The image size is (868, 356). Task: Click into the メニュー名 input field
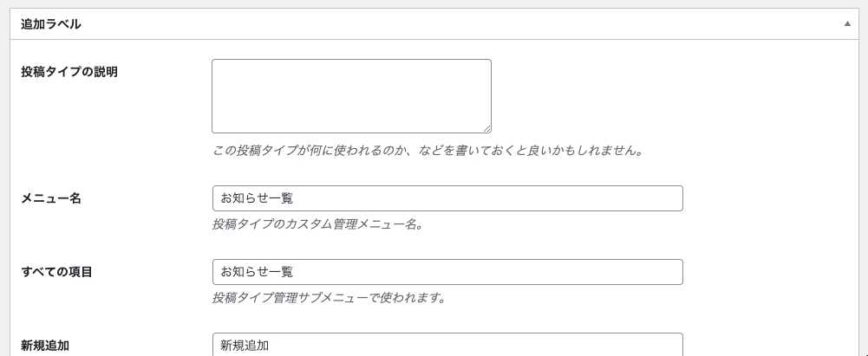pos(447,198)
